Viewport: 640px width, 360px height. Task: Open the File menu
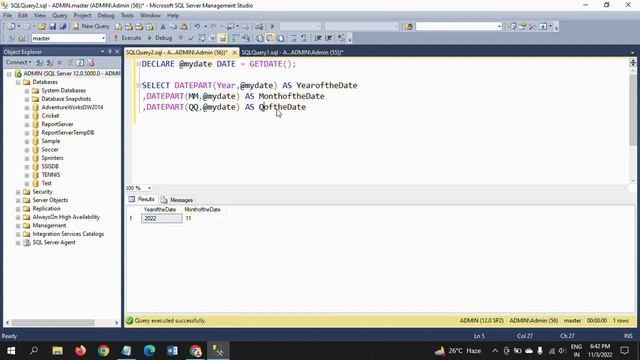(x=7, y=16)
